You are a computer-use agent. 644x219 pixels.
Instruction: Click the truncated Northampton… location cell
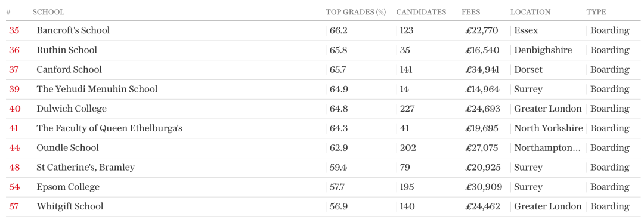pyautogui.click(x=547, y=148)
